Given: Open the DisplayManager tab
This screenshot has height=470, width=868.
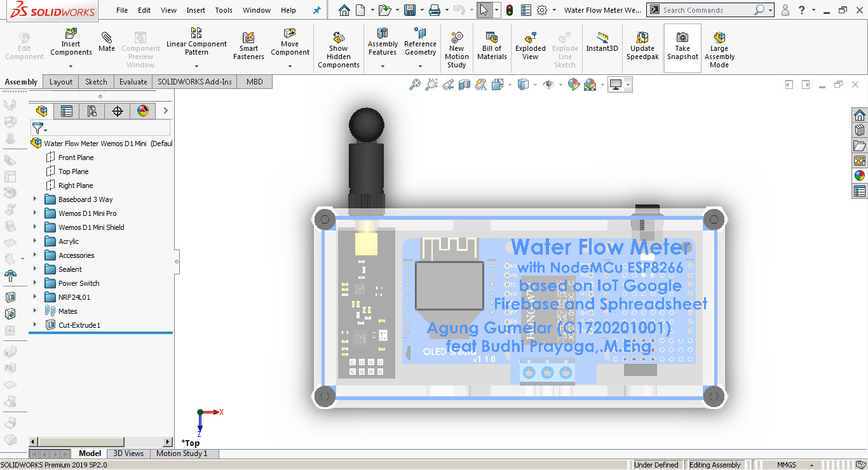Looking at the screenshot, I should click(143, 111).
